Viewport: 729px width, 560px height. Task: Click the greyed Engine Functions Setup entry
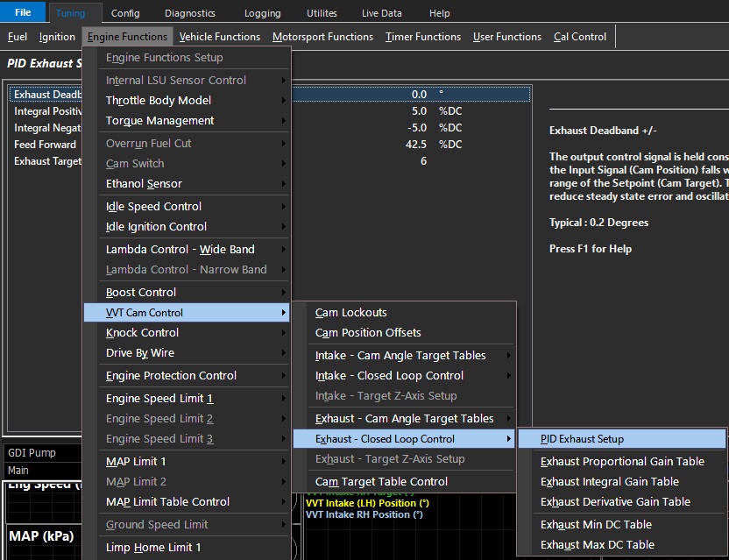pyautogui.click(x=187, y=58)
